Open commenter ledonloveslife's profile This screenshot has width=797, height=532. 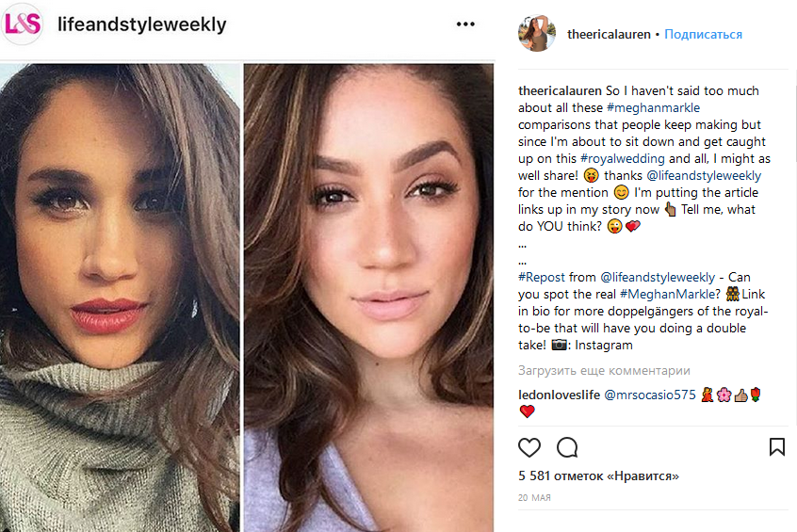click(559, 395)
